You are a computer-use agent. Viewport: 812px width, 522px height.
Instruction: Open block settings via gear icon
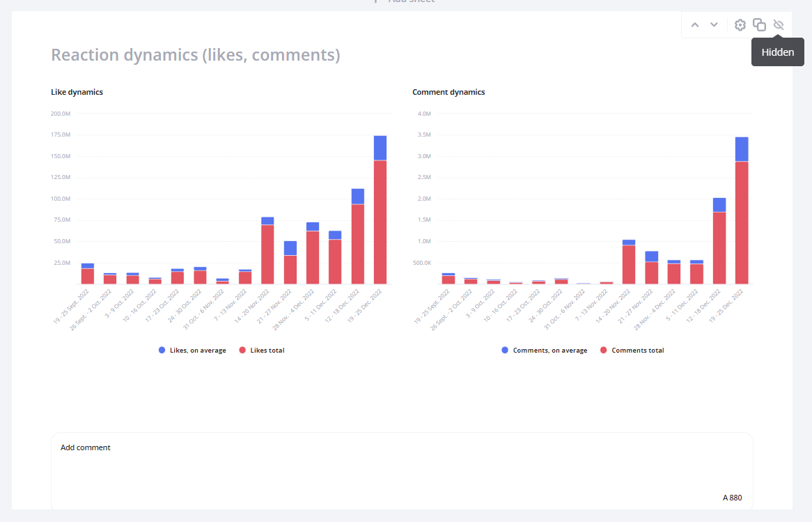[740, 25]
